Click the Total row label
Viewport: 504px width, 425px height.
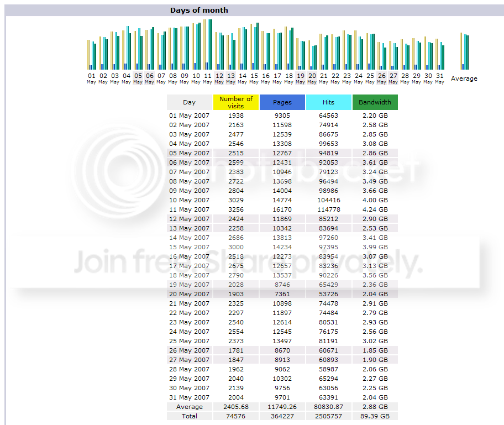pyautogui.click(x=190, y=416)
